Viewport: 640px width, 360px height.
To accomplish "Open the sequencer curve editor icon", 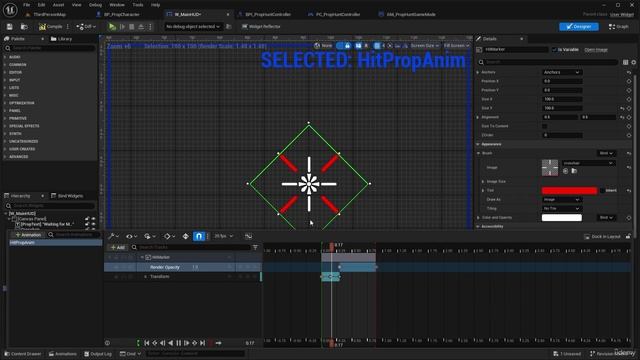I will coord(248,236).
